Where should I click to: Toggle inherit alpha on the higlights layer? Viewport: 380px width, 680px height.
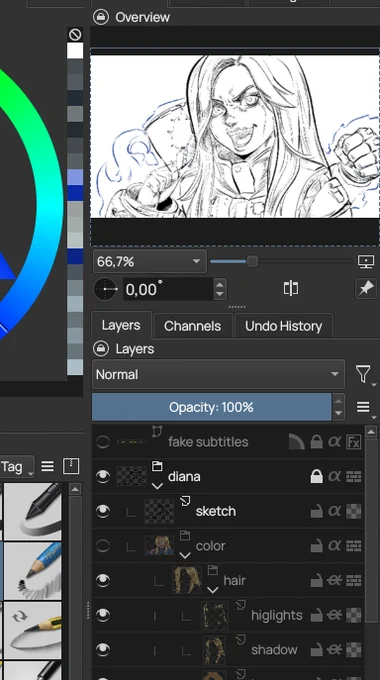click(334, 615)
